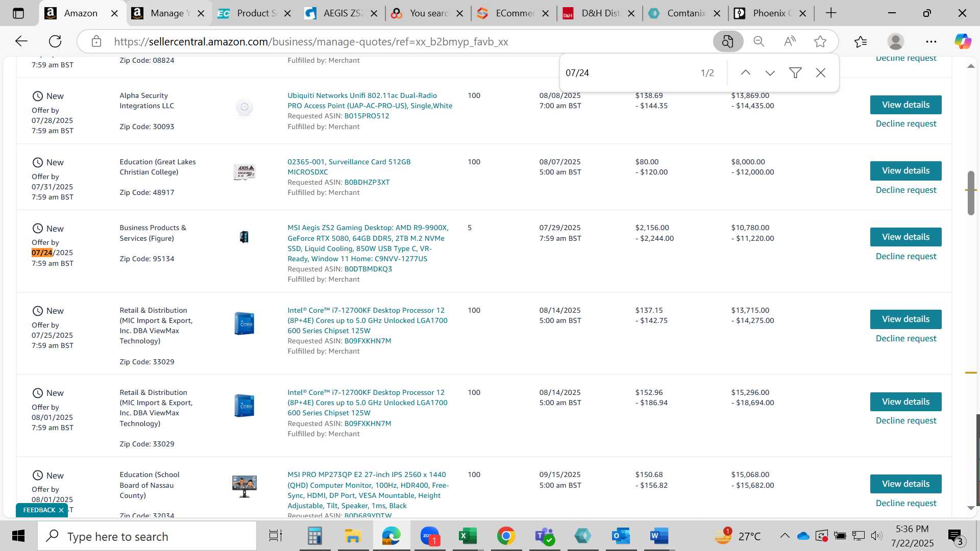This screenshot has width=980, height=551.
Task: Open Ubiquiti Networks Unifi product link
Action: pyautogui.click(x=370, y=101)
